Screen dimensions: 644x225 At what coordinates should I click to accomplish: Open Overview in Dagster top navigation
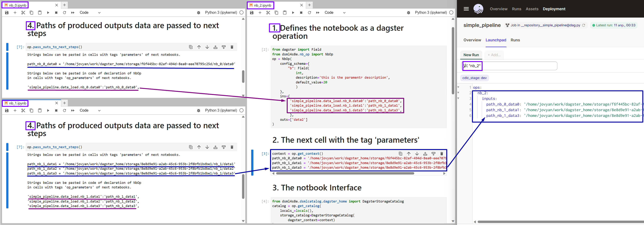point(499,9)
